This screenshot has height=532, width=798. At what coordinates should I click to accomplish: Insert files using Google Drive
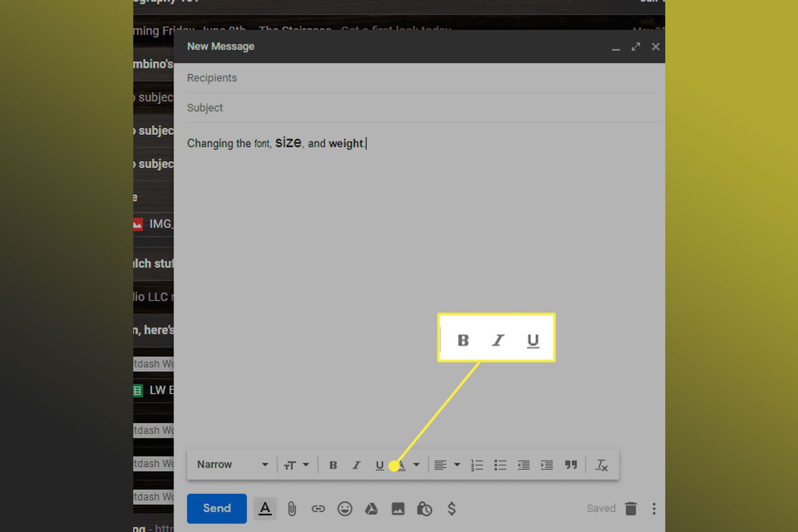pos(371,509)
